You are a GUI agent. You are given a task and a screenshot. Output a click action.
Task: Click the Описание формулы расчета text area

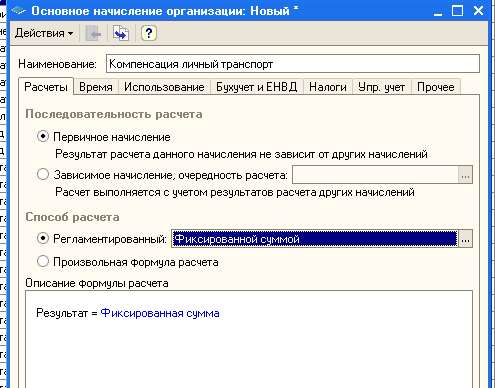tap(249, 339)
